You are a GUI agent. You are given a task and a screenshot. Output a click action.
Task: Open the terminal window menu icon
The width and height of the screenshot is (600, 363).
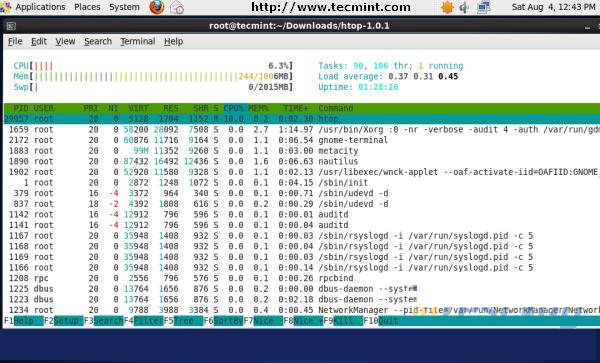[11, 26]
